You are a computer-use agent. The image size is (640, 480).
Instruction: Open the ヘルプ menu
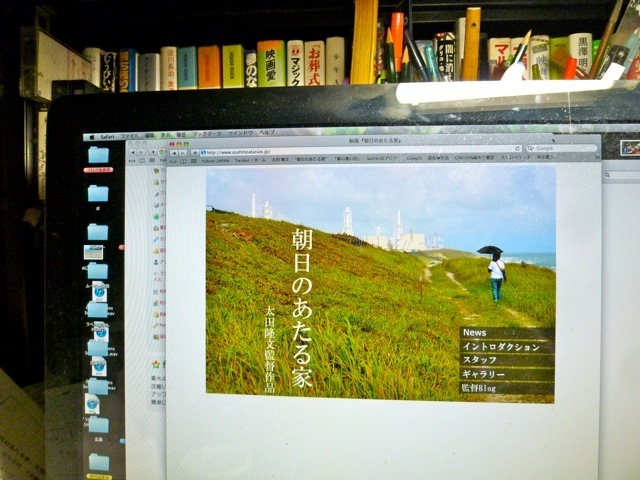[x=267, y=133]
